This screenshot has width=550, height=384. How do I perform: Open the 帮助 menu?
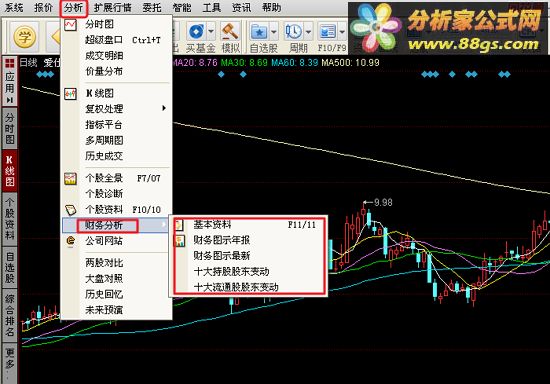point(271,7)
